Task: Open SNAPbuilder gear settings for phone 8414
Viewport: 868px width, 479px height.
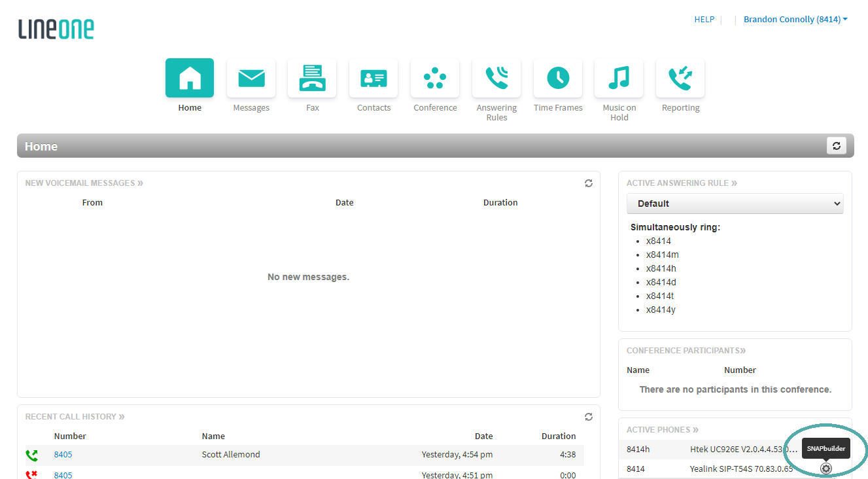Action: coord(825,468)
